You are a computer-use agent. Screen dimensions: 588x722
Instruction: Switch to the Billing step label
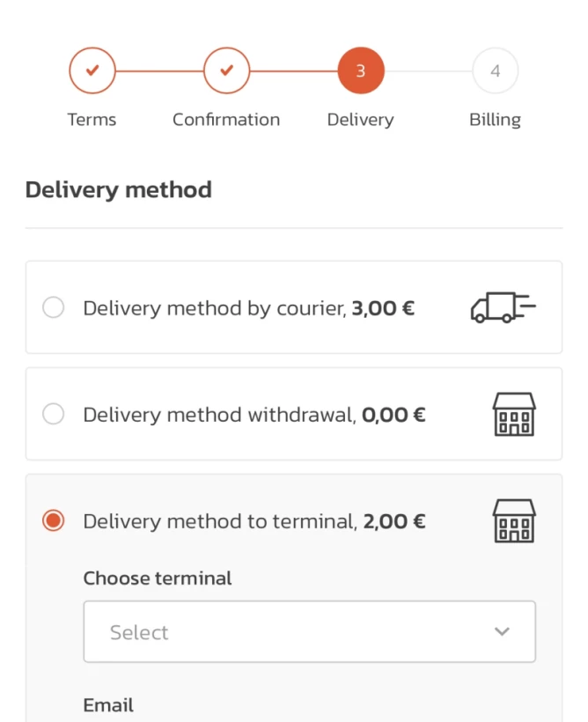click(x=495, y=120)
